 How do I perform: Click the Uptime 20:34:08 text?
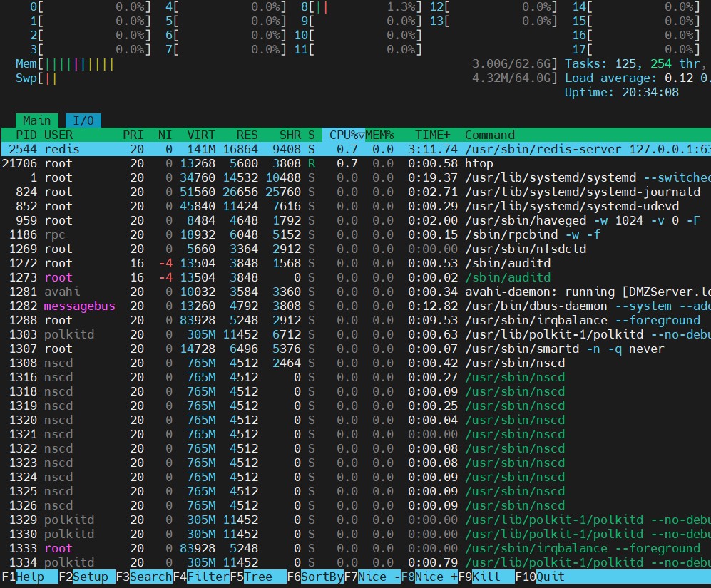point(622,92)
